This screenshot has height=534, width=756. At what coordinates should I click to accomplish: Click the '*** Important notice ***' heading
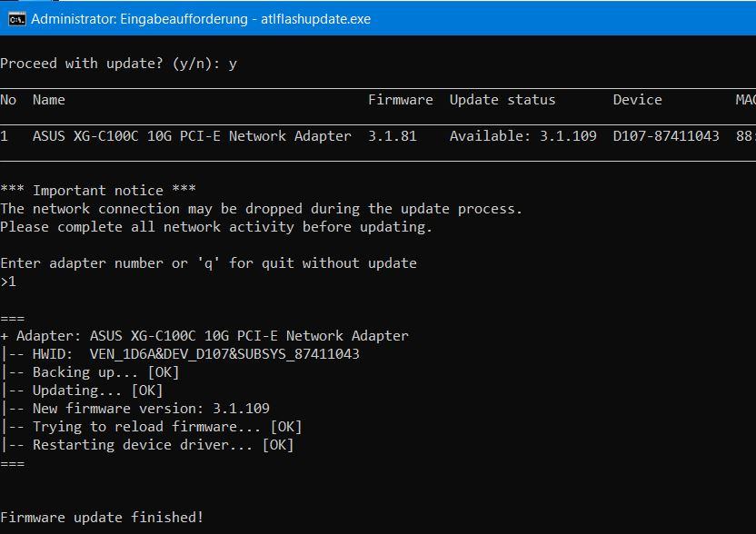click(98, 191)
